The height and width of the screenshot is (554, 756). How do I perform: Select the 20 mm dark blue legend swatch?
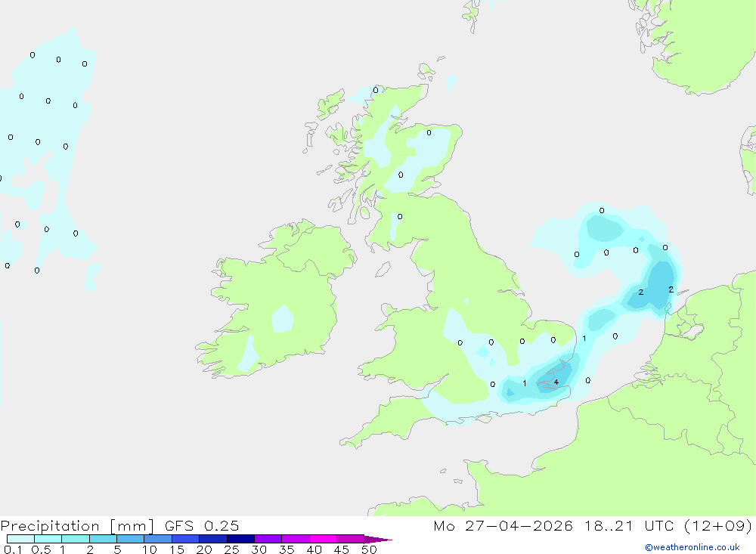(x=212, y=539)
